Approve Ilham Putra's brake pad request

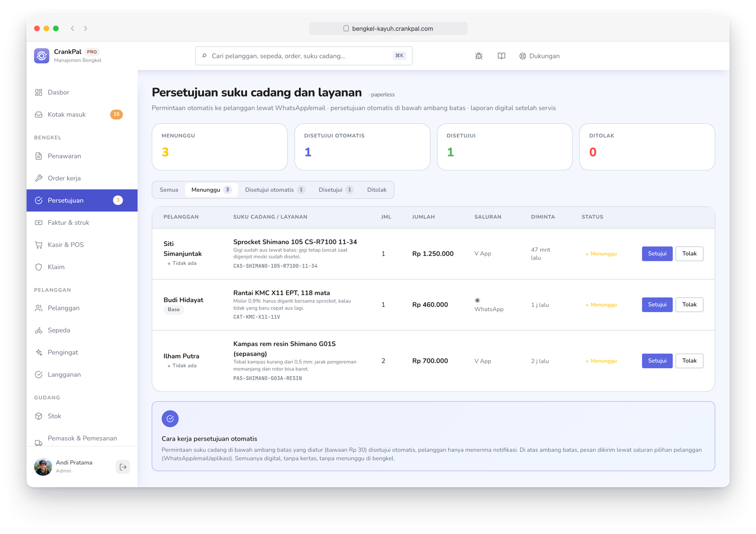[657, 361]
